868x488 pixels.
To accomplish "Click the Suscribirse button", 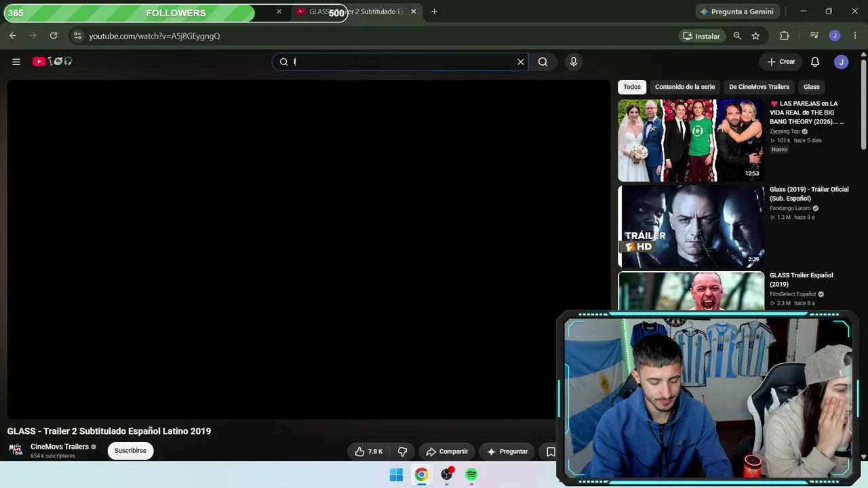I will tap(130, 451).
